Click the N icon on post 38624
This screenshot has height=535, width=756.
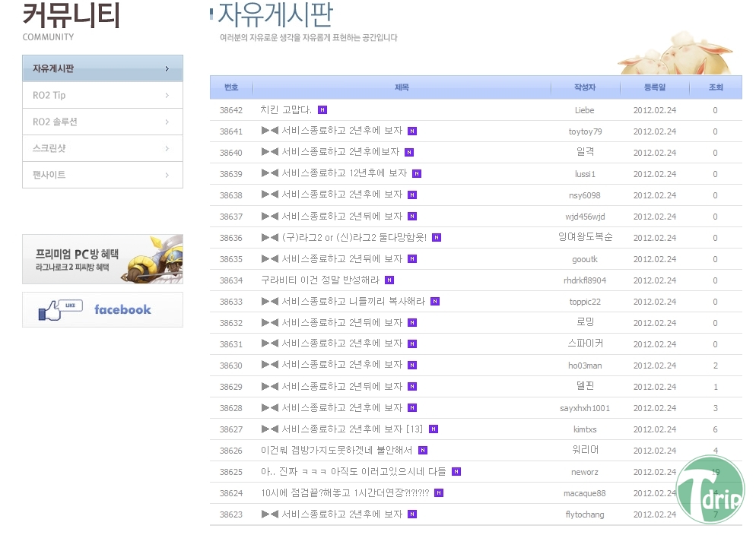tap(439, 493)
